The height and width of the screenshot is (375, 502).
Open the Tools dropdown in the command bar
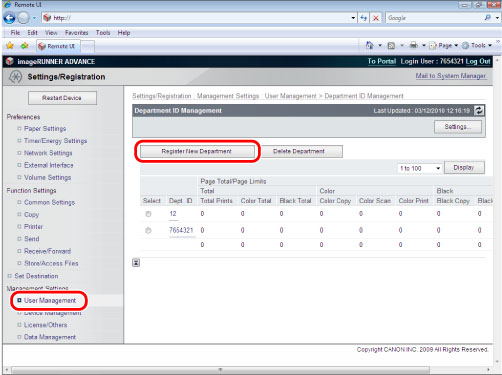477,46
